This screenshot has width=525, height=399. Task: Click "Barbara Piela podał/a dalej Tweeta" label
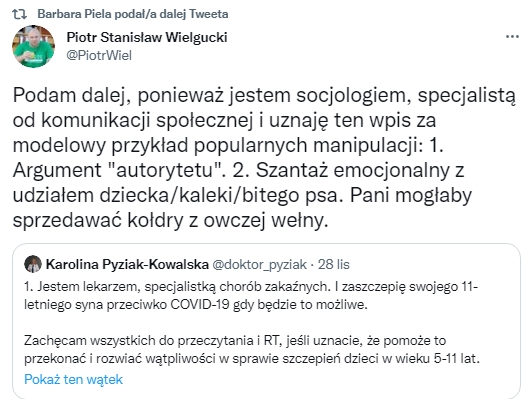[133, 14]
